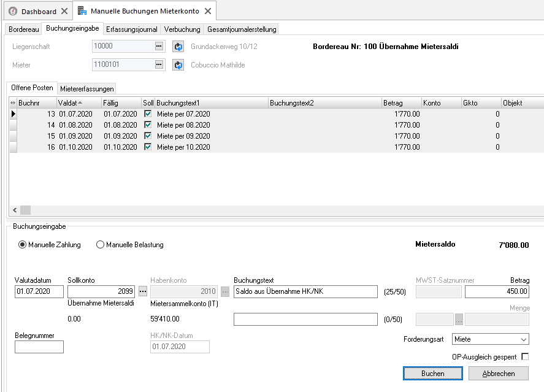Open the Mietererfassungen tab
Screen dimensions: 544x392
(86, 89)
